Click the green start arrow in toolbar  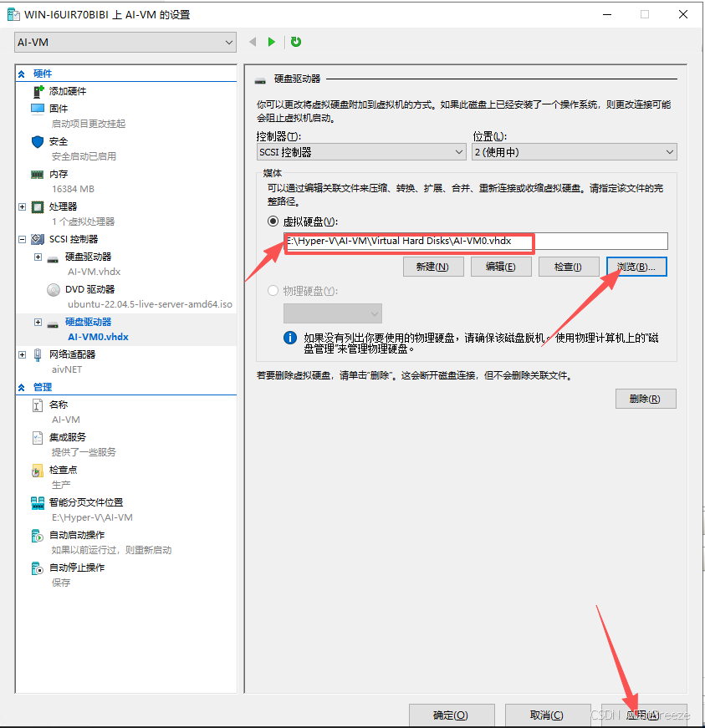(x=271, y=42)
